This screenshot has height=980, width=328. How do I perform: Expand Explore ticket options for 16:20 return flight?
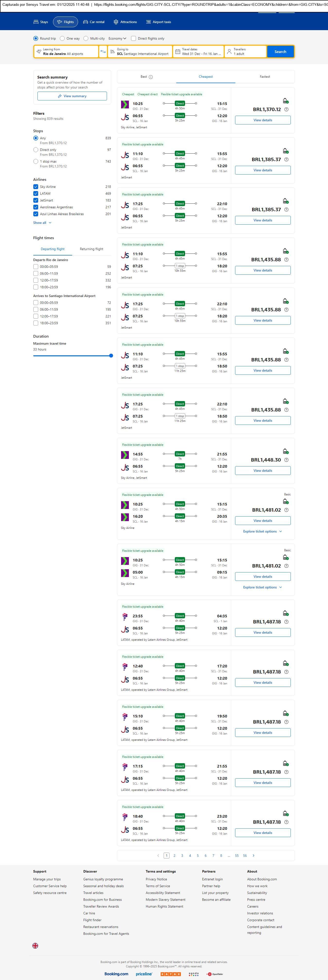point(263,532)
